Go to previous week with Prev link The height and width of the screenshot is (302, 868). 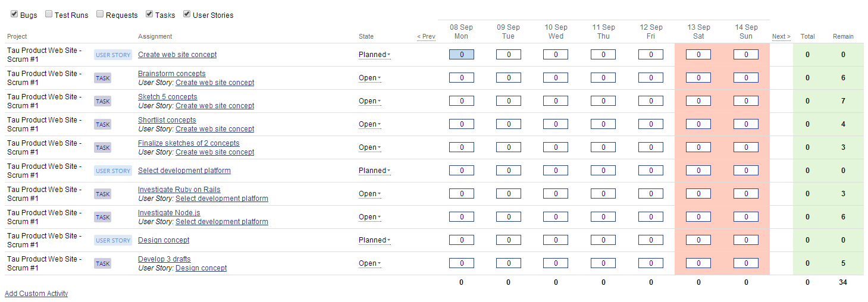point(426,37)
